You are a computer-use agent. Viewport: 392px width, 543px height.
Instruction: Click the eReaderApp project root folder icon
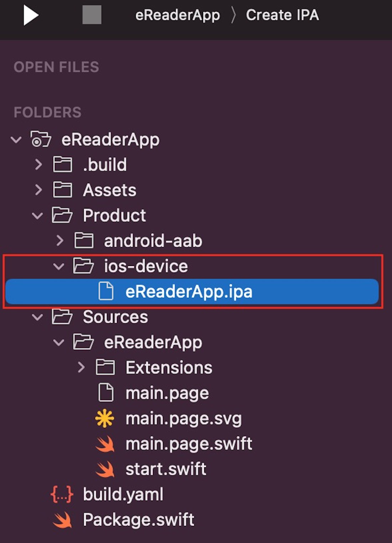[41, 139]
